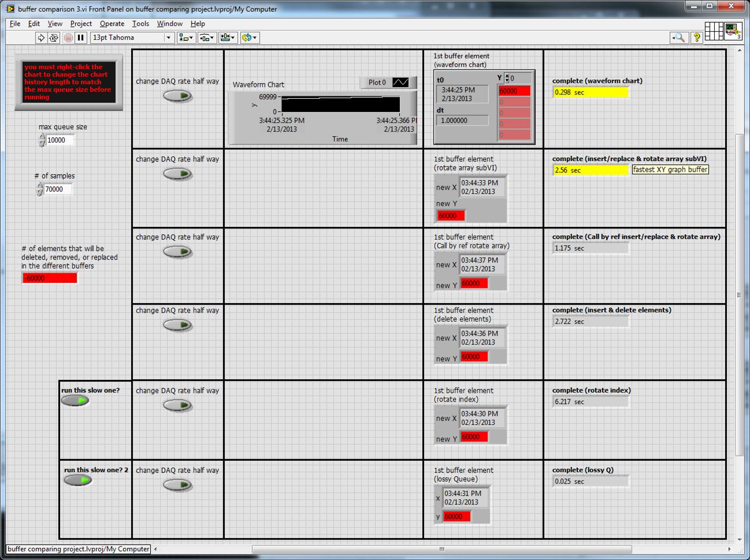
Task: Click the red chart history warning message
Action: pyautogui.click(x=68, y=82)
